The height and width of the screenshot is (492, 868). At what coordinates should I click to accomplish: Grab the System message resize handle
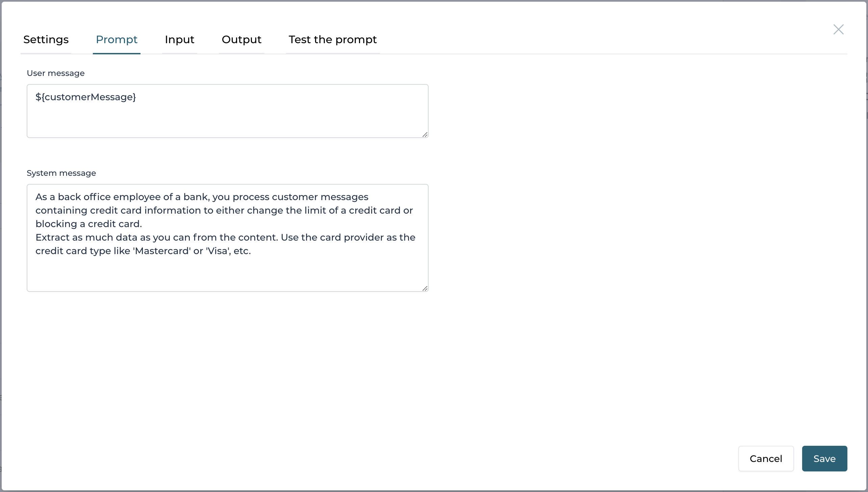(x=425, y=288)
